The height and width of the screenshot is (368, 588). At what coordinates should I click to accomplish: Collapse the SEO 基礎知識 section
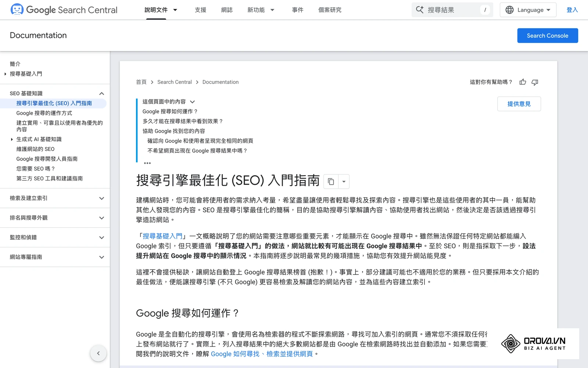pos(102,93)
